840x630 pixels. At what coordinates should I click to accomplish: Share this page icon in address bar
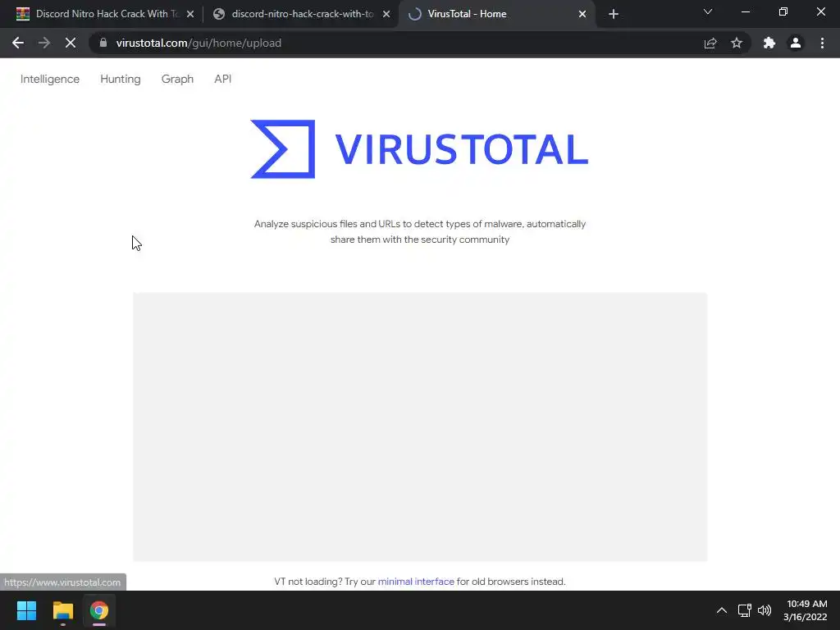pyautogui.click(x=710, y=43)
